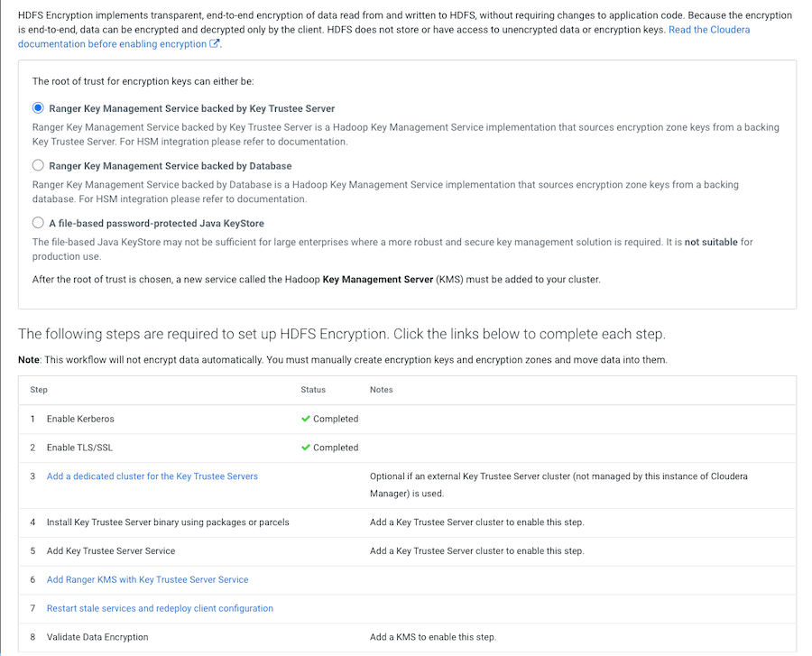Image resolution: width=812 pixels, height=656 pixels.
Task: Click Completed status for Enable Kerberos
Action: point(336,419)
